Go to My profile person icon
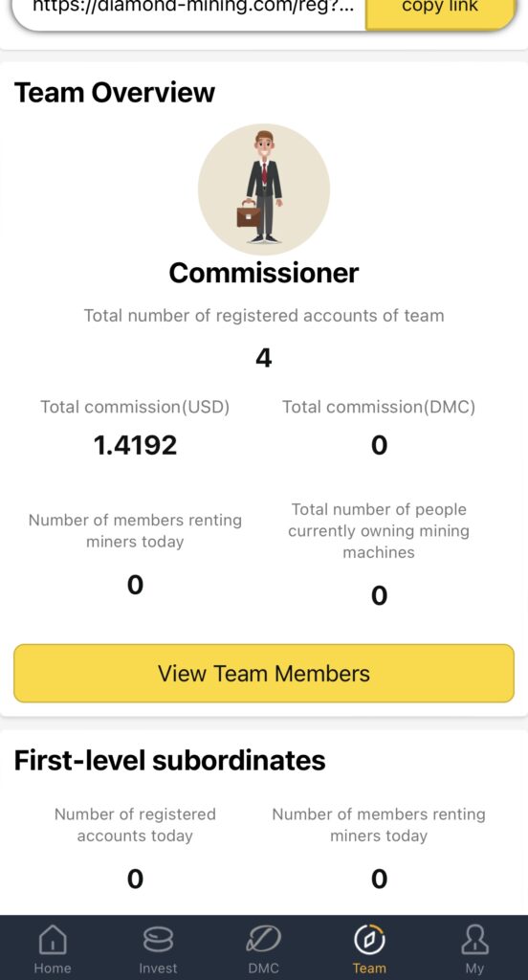This screenshot has height=980, width=528. pyautogui.click(x=474, y=940)
